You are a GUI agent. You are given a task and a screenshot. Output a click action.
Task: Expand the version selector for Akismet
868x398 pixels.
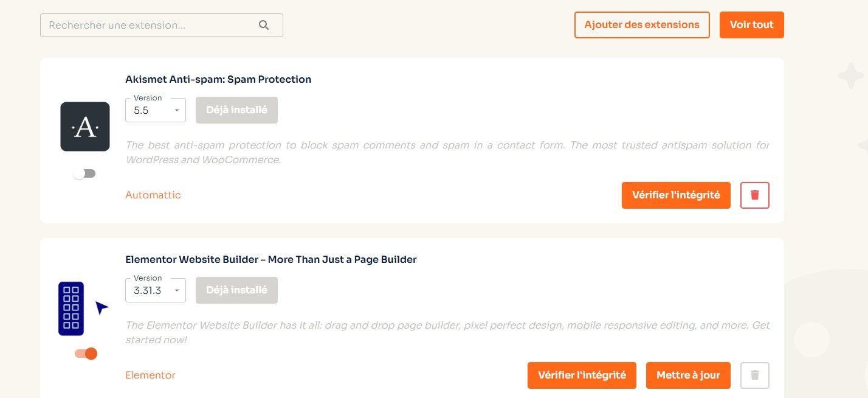click(177, 110)
